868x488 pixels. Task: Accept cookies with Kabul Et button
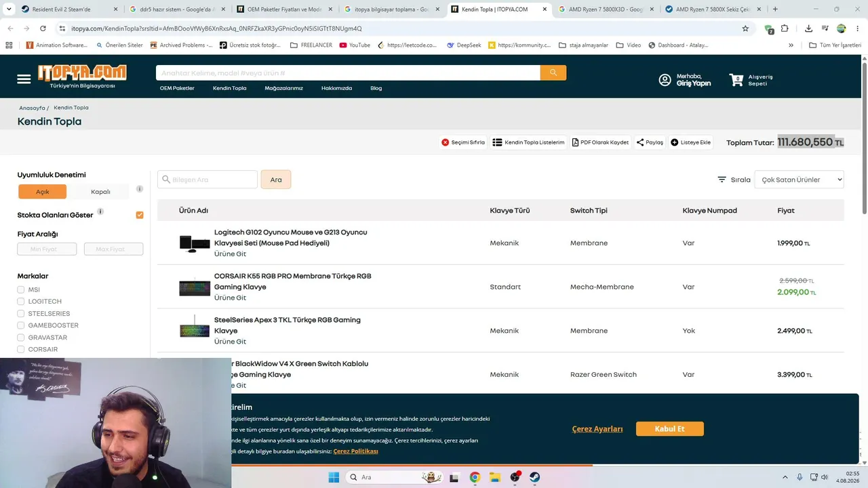[669, 429]
